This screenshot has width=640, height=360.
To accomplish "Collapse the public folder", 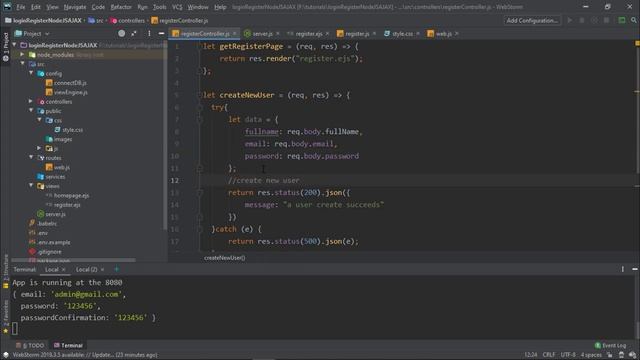I will coord(31,110).
